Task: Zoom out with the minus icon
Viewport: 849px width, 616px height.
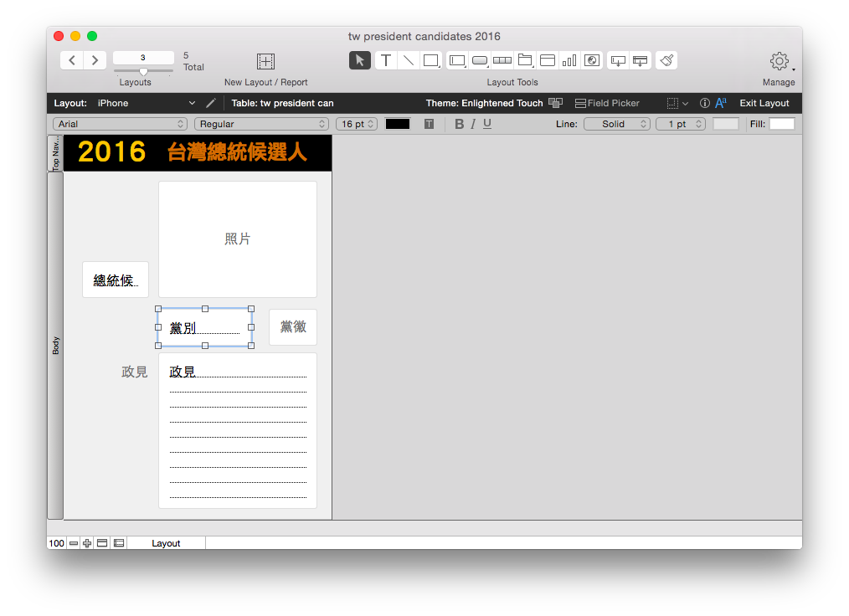Action: [74, 543]
